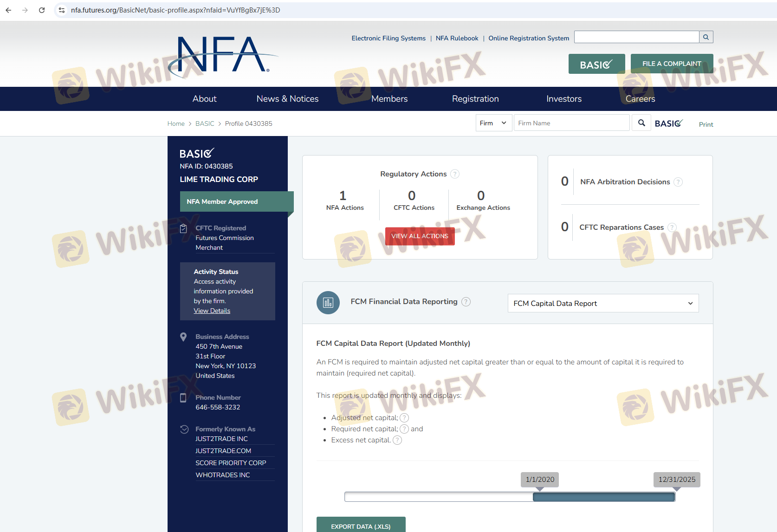Click the 1/1/2020 date range slider handle
Image resolution: width=777 pixels, height=532 pixels.
[x=534, y=497]
